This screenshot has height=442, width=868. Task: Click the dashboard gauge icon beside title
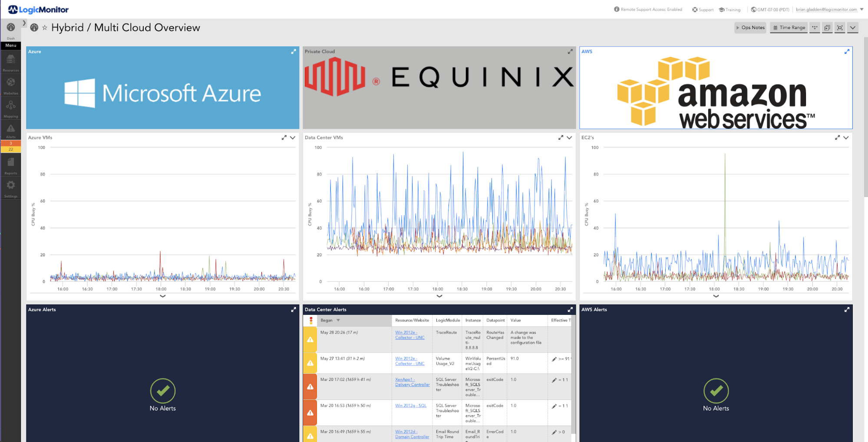point(34,28)
